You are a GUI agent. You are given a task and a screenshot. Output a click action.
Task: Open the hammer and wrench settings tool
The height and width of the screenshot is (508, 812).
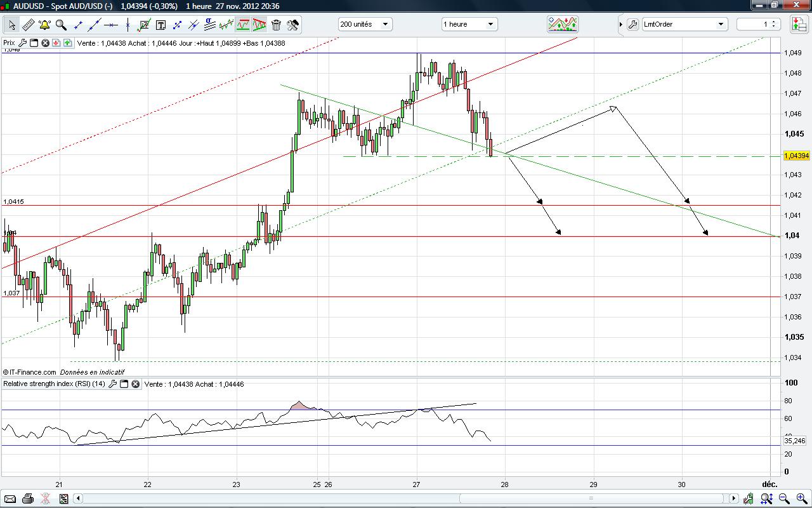pos(292,25)
